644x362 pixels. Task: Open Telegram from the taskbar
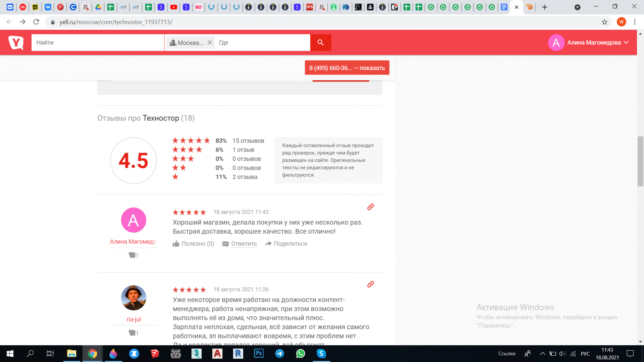point(280,354)
